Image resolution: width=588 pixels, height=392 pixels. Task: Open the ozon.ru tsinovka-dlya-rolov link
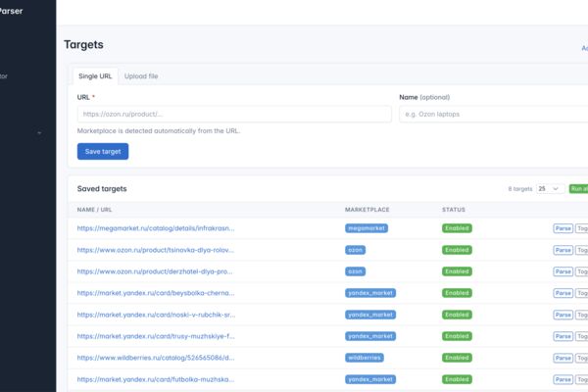point(155,250)
